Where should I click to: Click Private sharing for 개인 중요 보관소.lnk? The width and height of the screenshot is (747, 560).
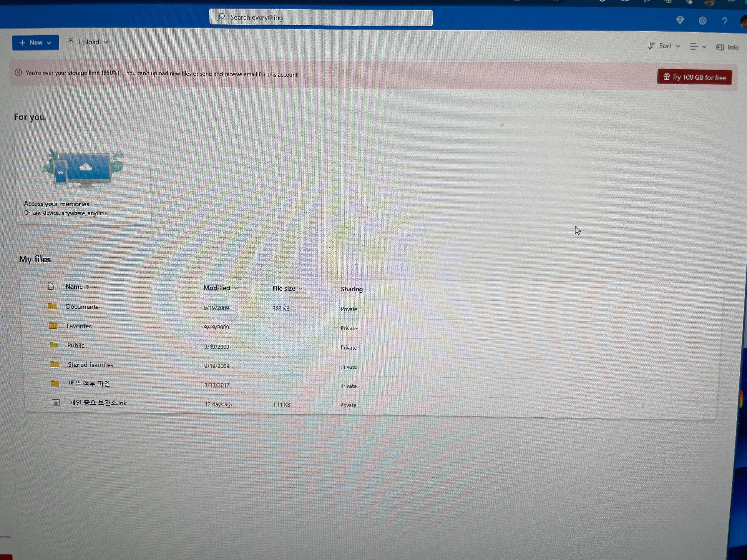tap(348, 405)
